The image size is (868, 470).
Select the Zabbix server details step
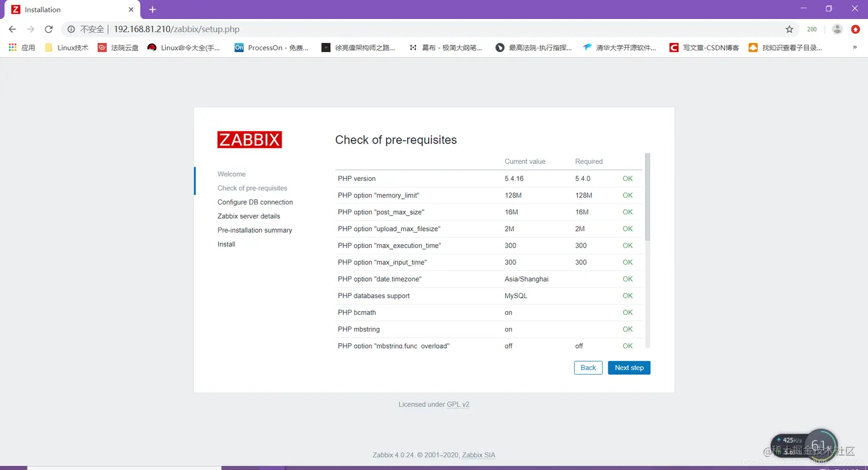pos(249,216)
